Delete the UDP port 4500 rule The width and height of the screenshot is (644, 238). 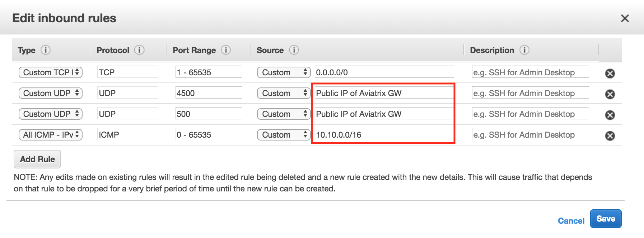click(610, 94)
